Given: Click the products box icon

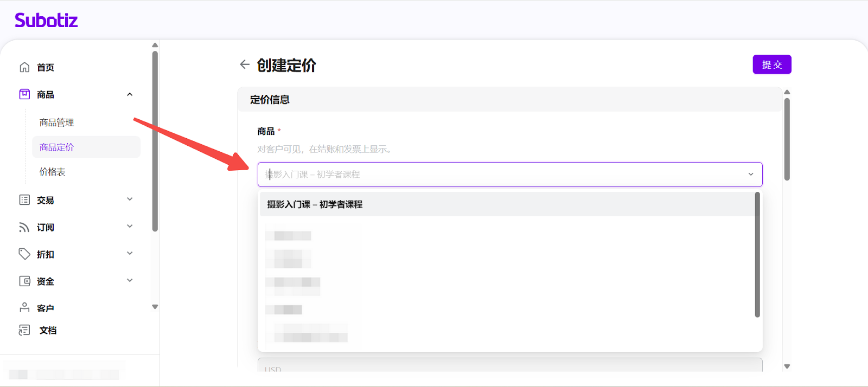Looking at the screenshot, I should pyautogui.click(x=24, y=94).
